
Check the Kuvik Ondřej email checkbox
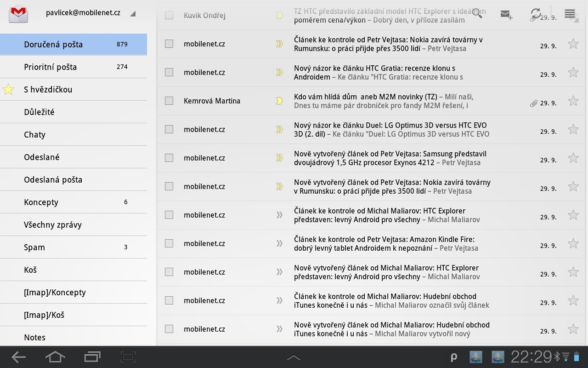click(169, 15)
